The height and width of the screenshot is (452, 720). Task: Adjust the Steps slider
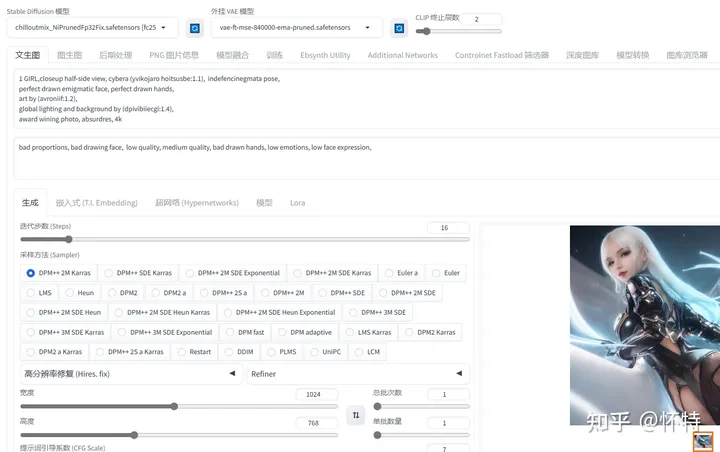245,239
